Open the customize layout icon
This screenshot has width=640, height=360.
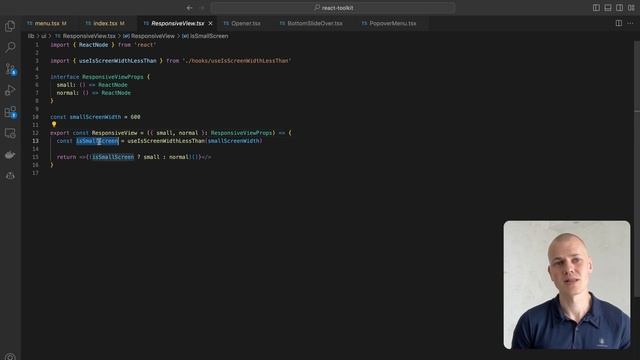(631, 8)
